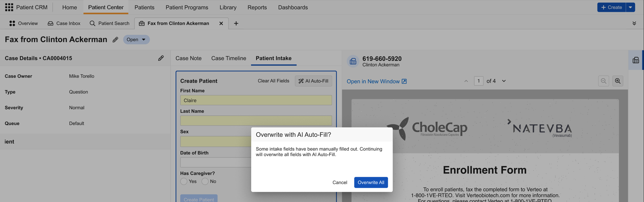Image resolution: width=644 pixels, height=202 pixels.
Task: Zoom in on the fax document
Action: pyautogui.click(x=618, y=81)
